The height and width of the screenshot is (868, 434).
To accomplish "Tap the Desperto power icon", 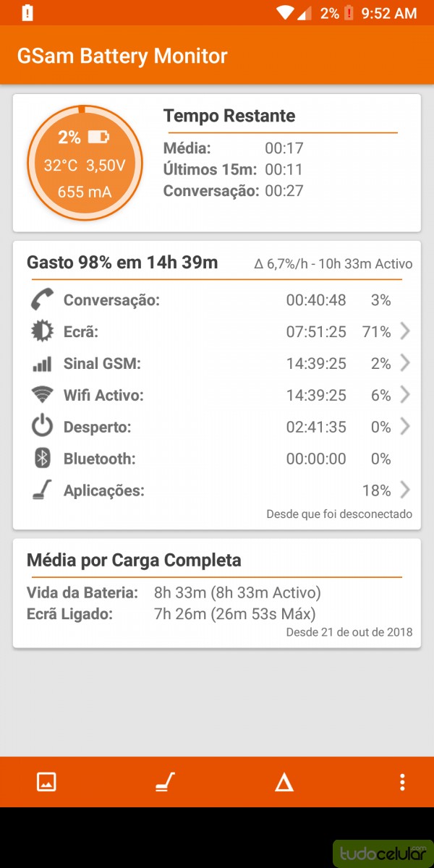I will (42, 427).
